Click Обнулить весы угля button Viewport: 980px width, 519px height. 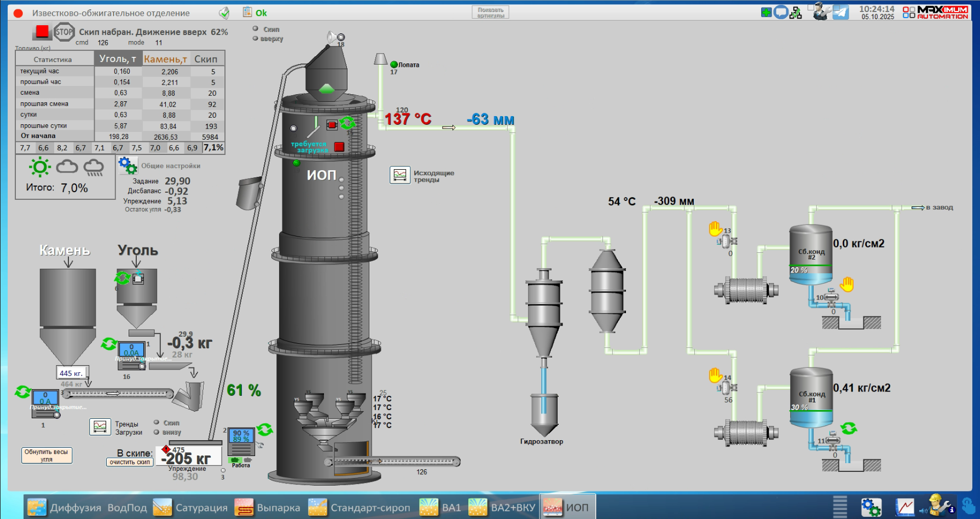coord(47,455)
